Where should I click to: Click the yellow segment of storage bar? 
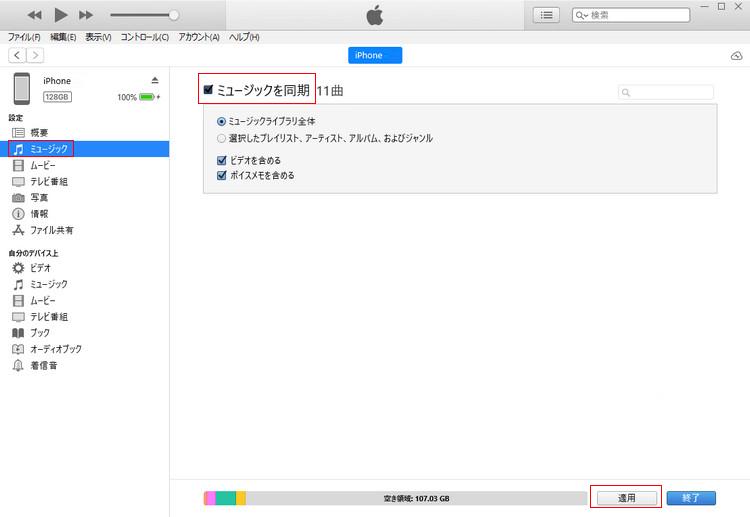(x=241, y=498)
